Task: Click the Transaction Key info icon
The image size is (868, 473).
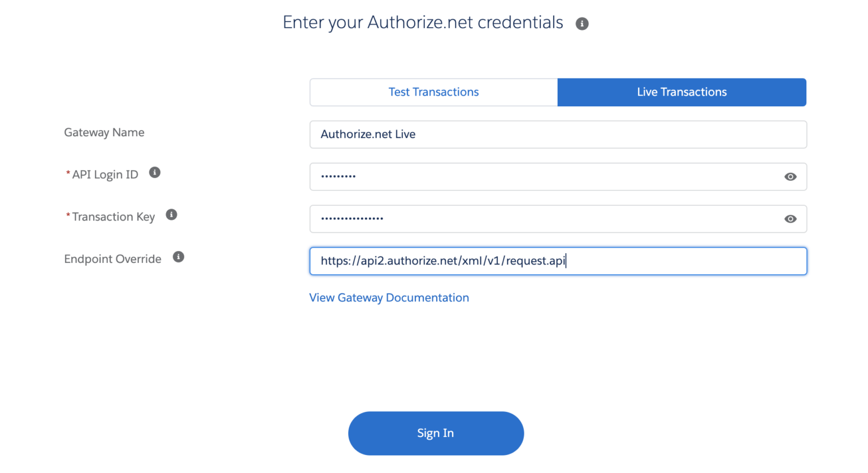Action: pyautogui.click(x=171, y=215)
